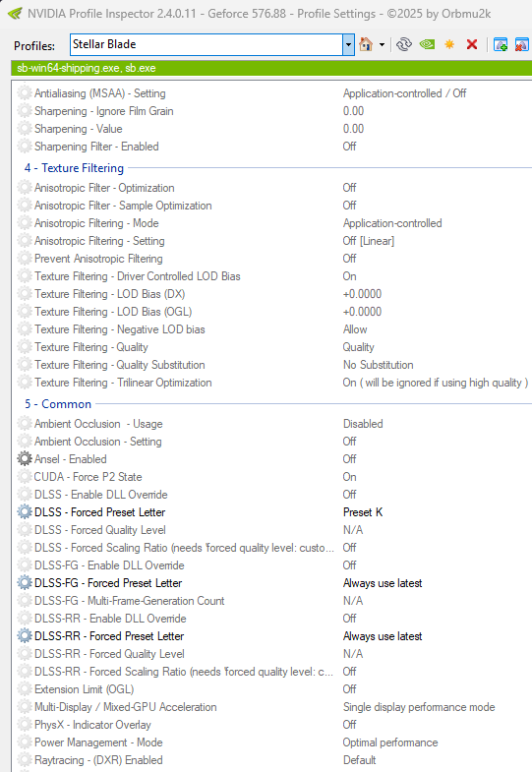Collapse the 4 - Texture Filtering section header
The image size is (532, 772).
coord(75,168)
